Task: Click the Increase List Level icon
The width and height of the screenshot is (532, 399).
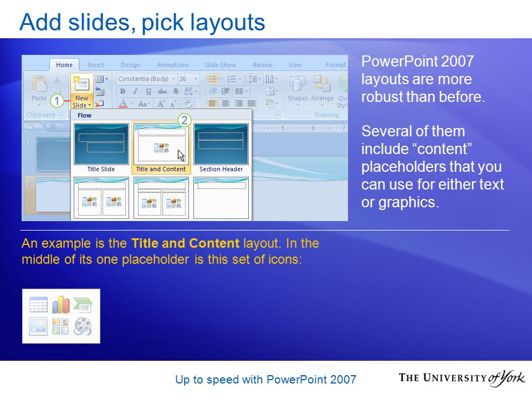Action: [226, 91]
